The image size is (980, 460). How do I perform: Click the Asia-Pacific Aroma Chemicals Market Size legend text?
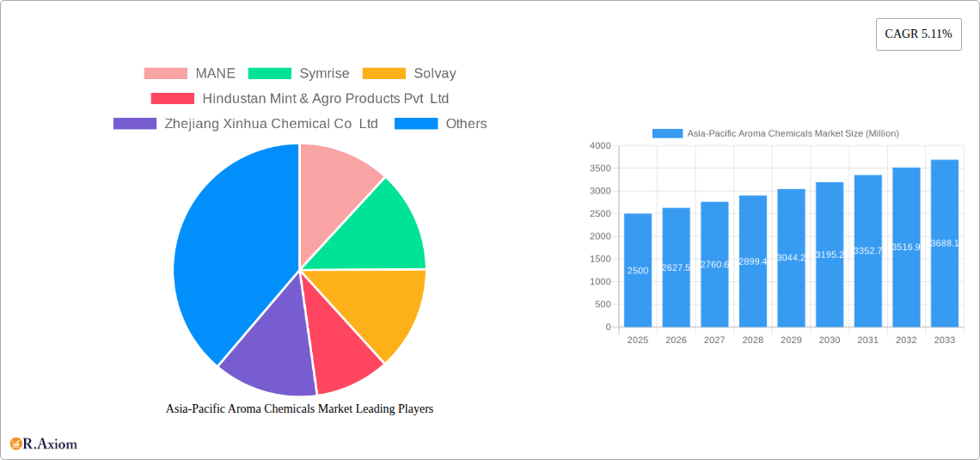click(793, 133)
